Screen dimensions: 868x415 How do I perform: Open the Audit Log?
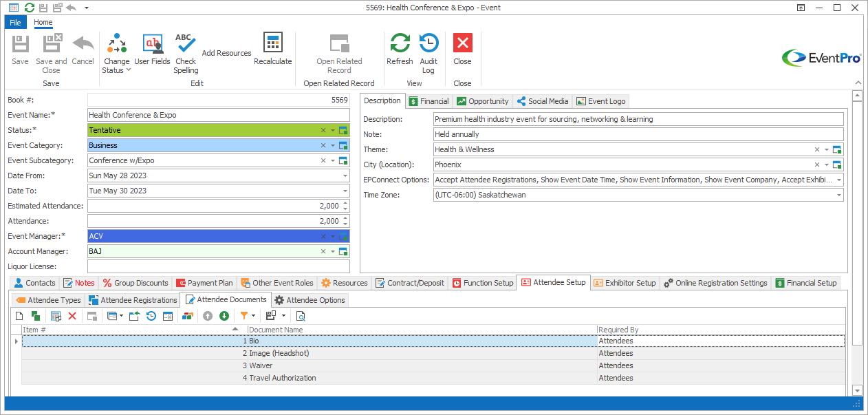tap(428, 54)
